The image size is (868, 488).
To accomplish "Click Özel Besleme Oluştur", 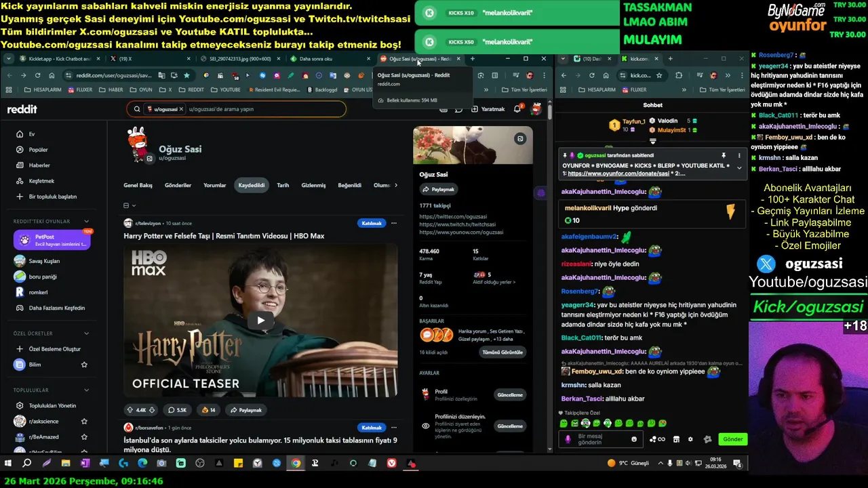I will coord(54,349).
